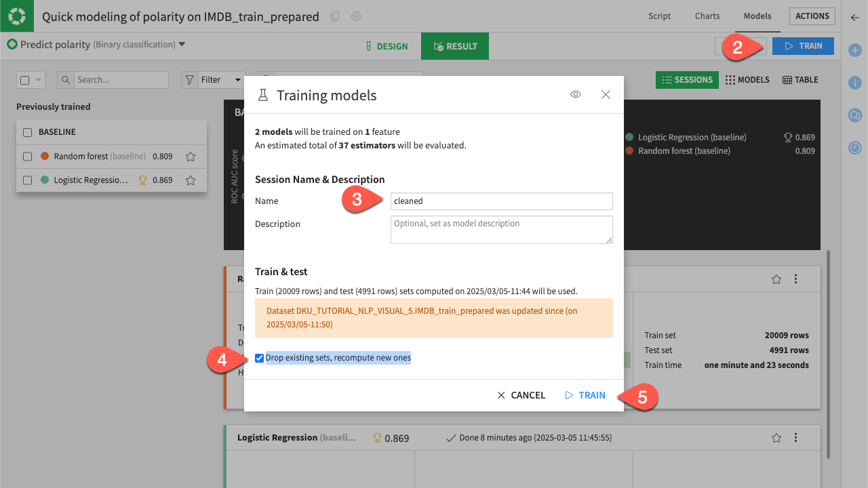Star the Logistic Regression model card

(776, 438)
